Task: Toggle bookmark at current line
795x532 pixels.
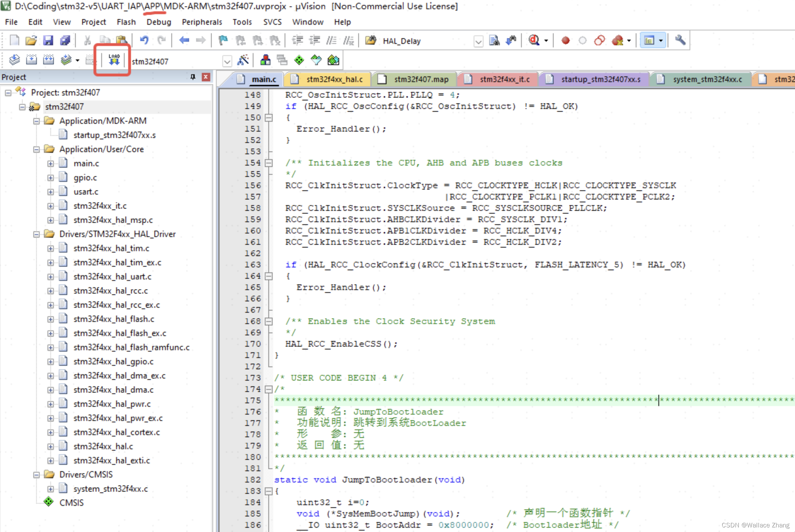Action: pos(222,40)
